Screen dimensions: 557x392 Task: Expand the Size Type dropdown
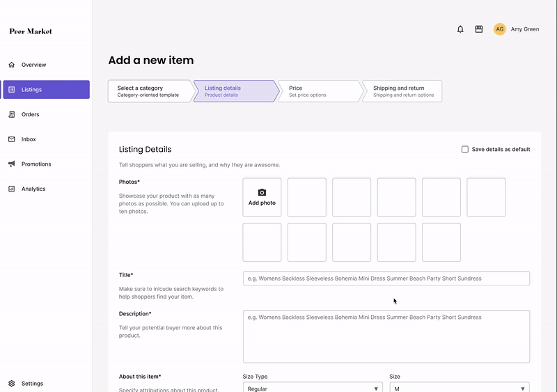click(313, 388)
